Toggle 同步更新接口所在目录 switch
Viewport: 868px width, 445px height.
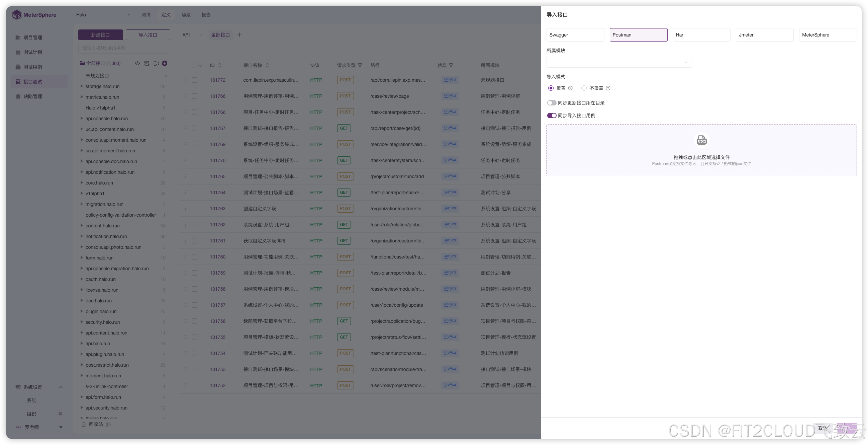(552, 103)
